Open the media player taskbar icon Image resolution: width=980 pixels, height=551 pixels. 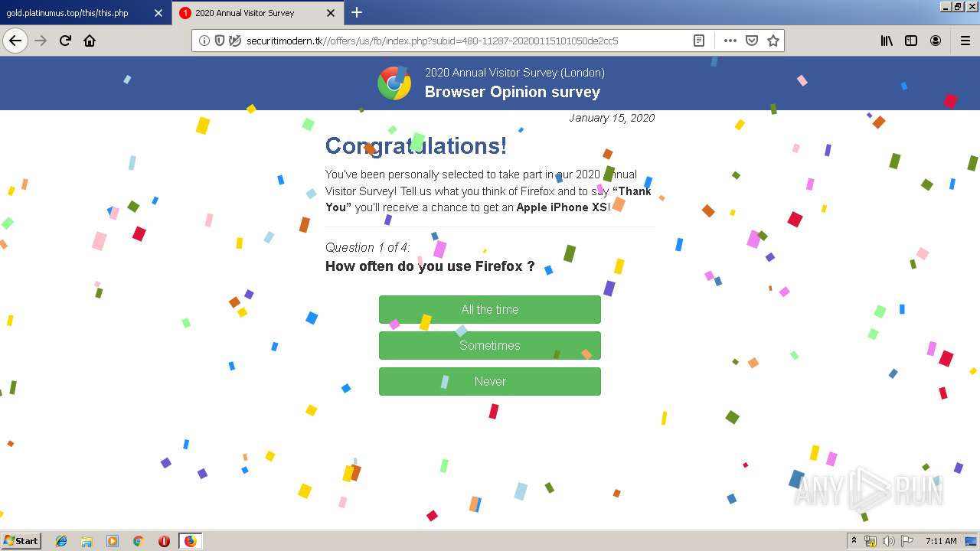pyautogui.click(x=113, y=541)
